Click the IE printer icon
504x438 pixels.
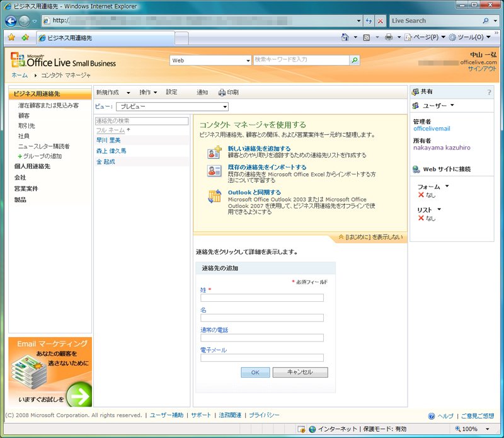tap(389, 37)
